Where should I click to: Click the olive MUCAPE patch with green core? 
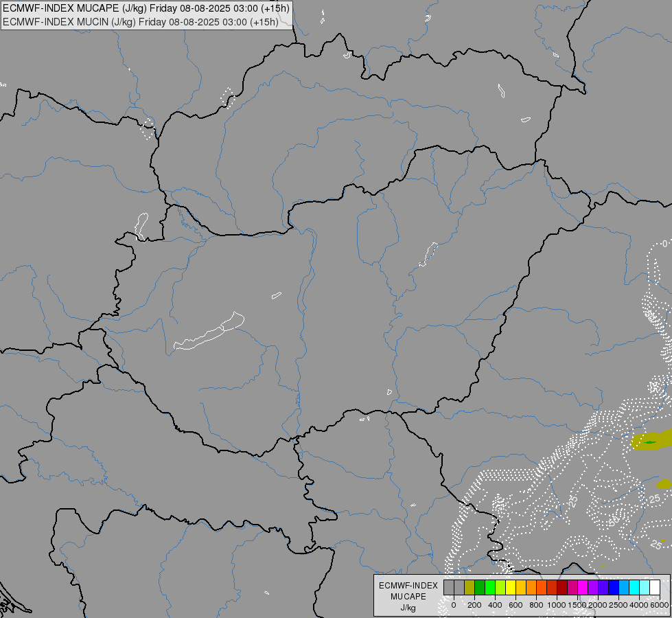pos(651,442)
